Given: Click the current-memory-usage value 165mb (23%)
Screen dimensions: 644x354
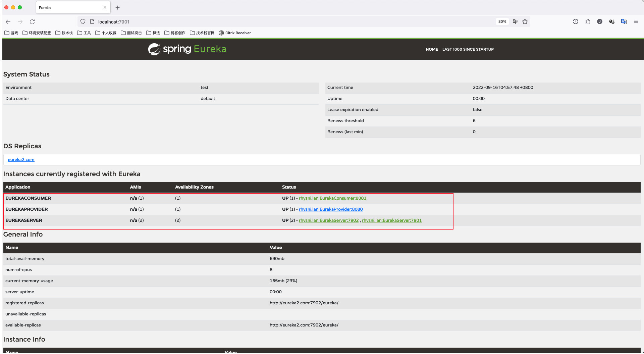Looking at the screenshot, I should point(283,281).
